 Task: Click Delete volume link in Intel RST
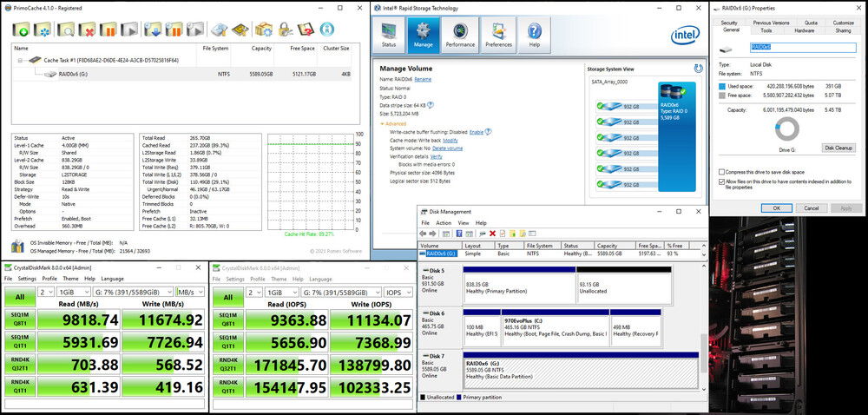447,148
